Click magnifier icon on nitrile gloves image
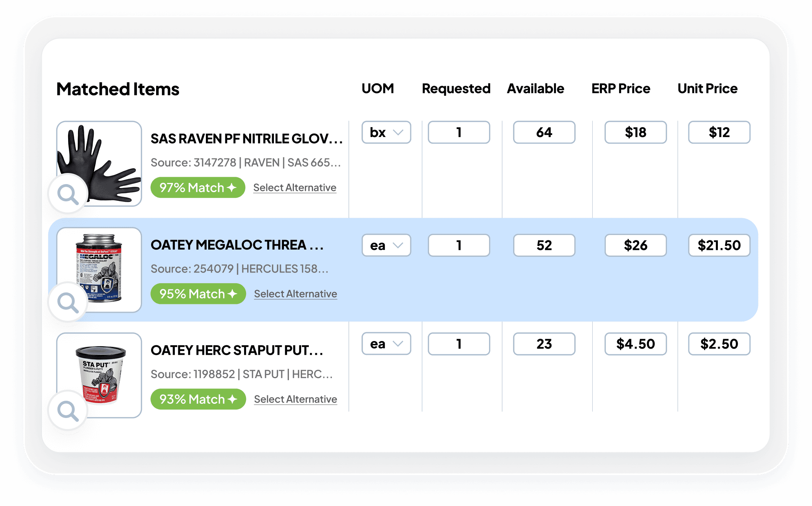The image size is (812, 506). 68,194
